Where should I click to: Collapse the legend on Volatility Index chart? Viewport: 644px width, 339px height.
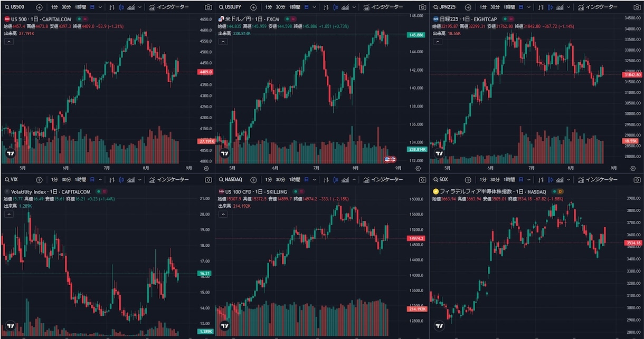tap(8, 215)
